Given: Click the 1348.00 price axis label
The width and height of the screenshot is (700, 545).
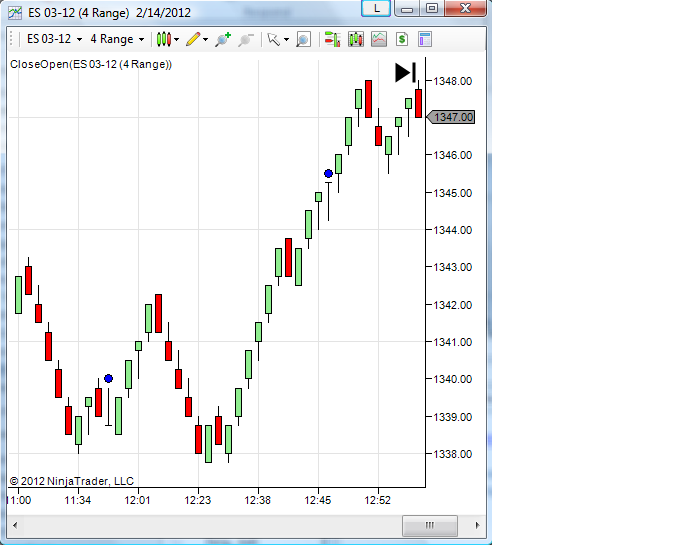Looking at the screenshot, I should [x=453, y=81].
